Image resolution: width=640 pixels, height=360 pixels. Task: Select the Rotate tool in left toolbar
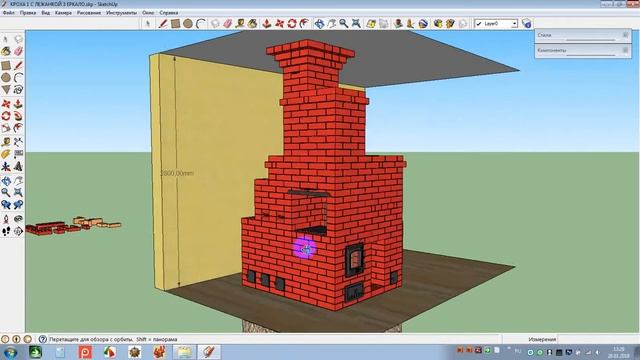point(6,116)
